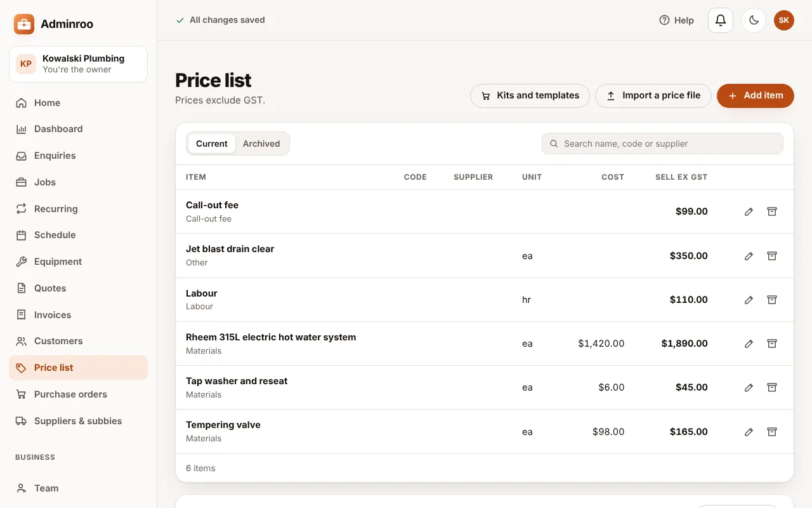Go to Home in the sidebar

click(78, 103)
